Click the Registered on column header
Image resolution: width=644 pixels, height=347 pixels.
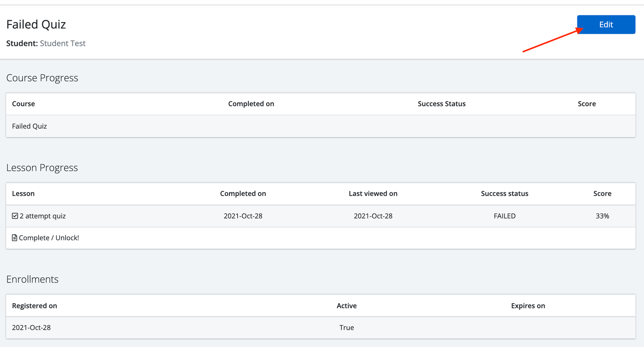[x=35, y=306]
